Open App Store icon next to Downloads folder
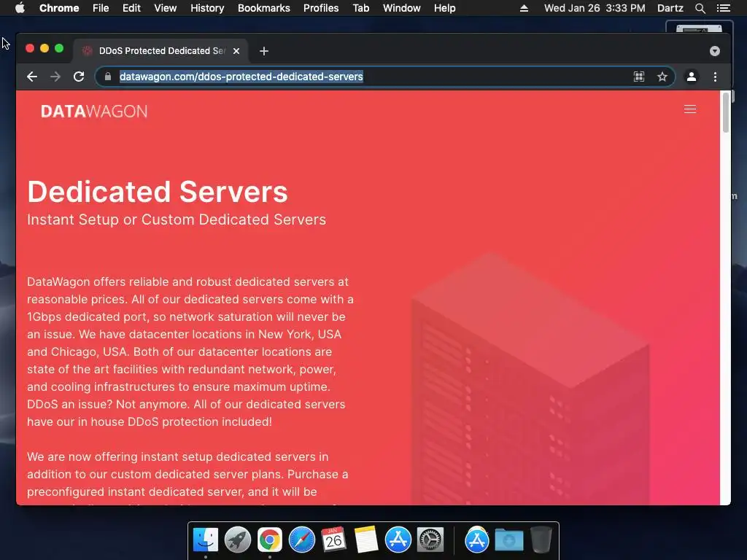 click(x=477, y=540)
